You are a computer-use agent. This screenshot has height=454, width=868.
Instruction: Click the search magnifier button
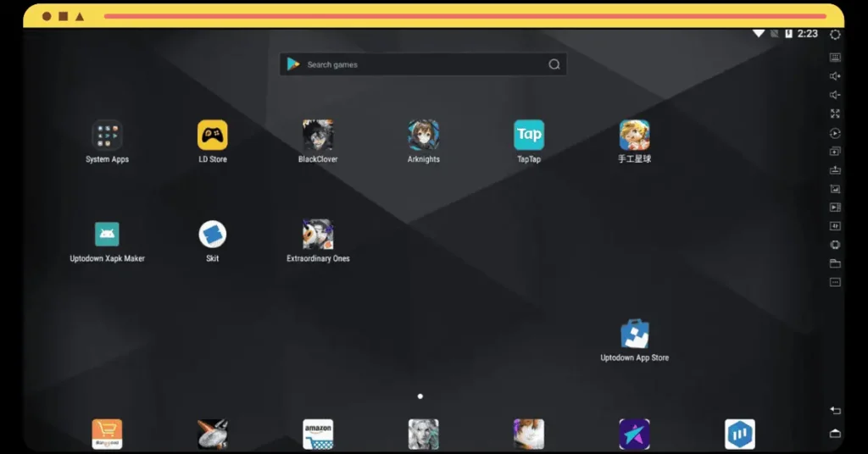pos(554,64)
